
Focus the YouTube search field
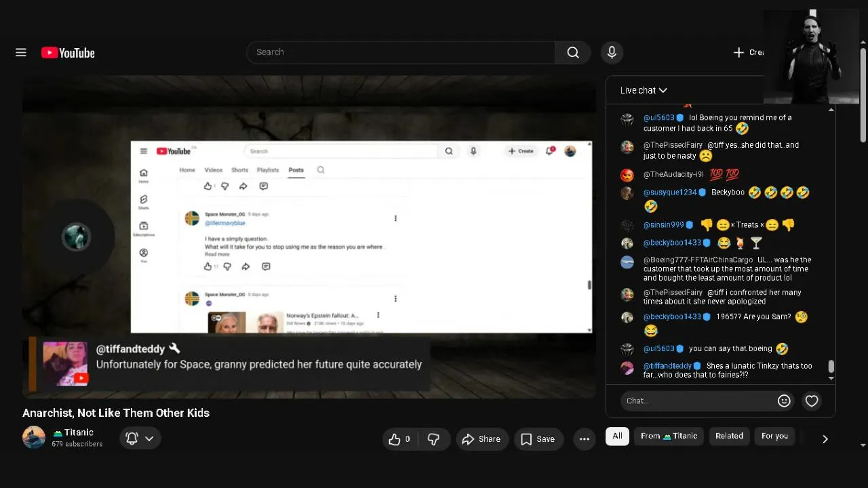(x=401, y=52)
